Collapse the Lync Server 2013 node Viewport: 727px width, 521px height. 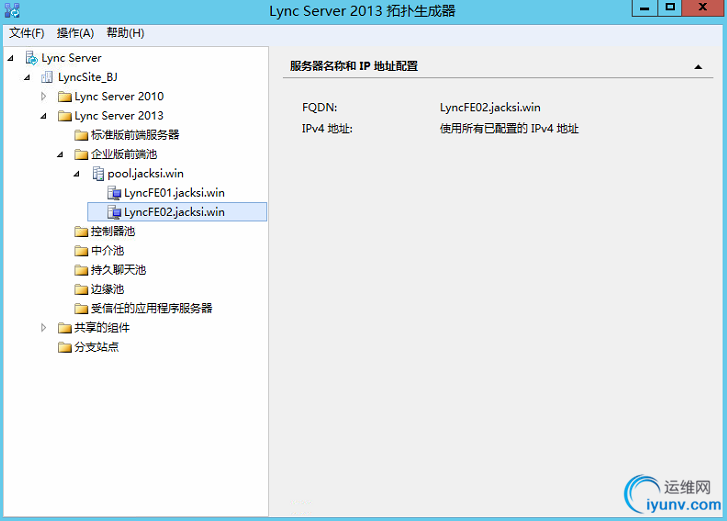pos(44,116)
